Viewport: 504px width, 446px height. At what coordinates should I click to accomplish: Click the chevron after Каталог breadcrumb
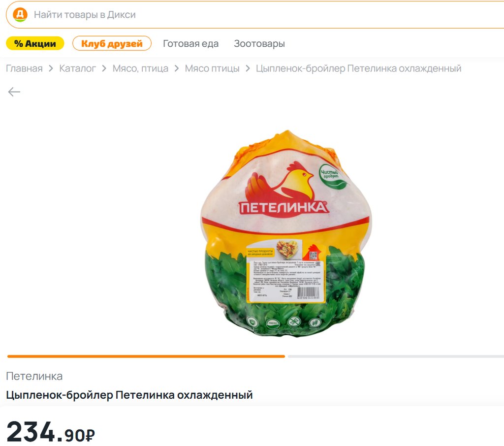point(104,68)
